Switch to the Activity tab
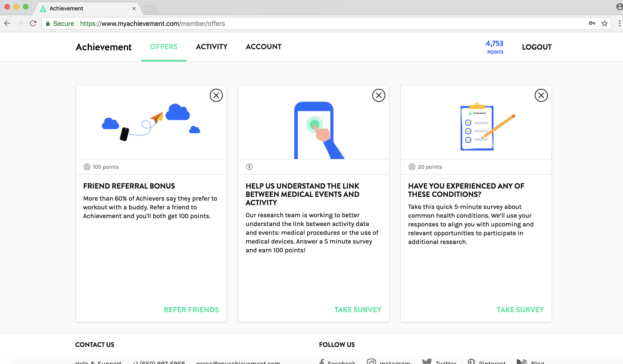Image resolution: width=623 pixels, height=364 pixels. (x=212, y=47)
